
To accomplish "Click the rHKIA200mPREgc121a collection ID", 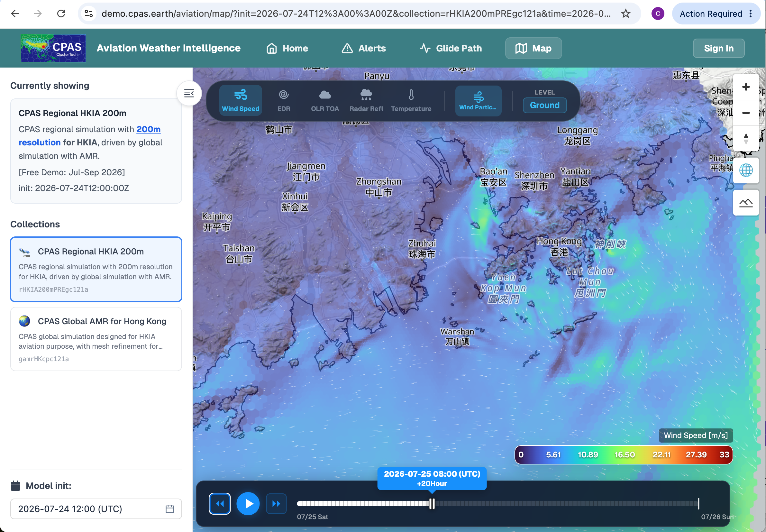I will pos(53,289).
